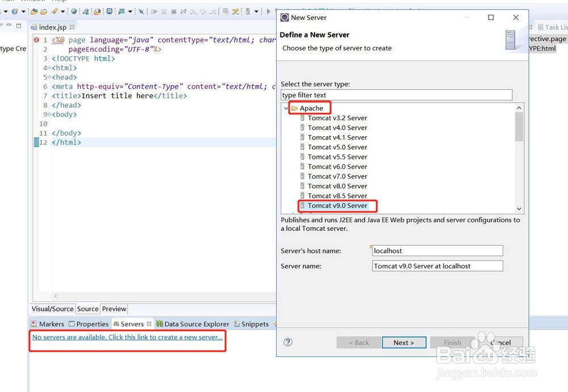Collapse the body tag fold on line 9

tap(49, 115)
